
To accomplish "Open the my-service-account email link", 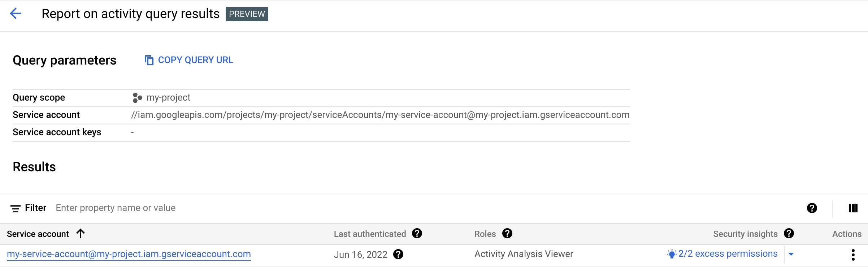I will click(x=129, y=254).
